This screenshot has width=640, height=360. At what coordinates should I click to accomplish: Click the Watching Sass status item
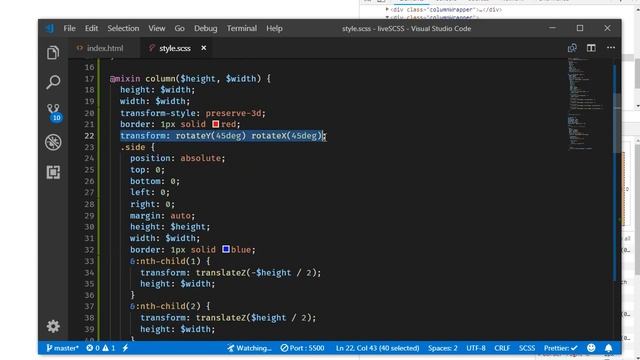[x=249, y=348]
